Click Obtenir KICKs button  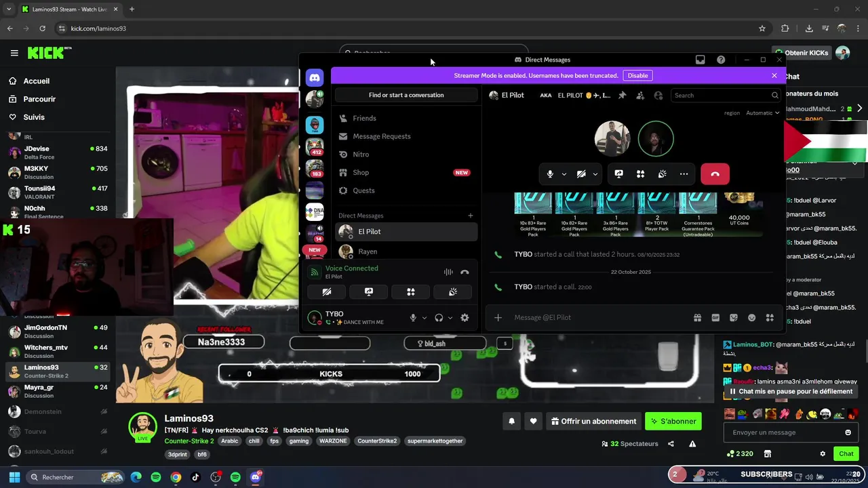click(x=802, y=53)
